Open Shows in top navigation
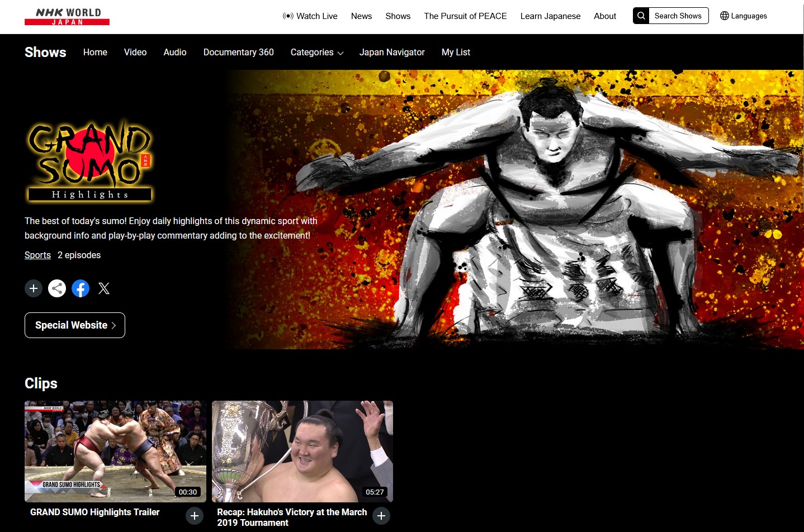Viewport: 804px width, 532px height. pos(398,16)
